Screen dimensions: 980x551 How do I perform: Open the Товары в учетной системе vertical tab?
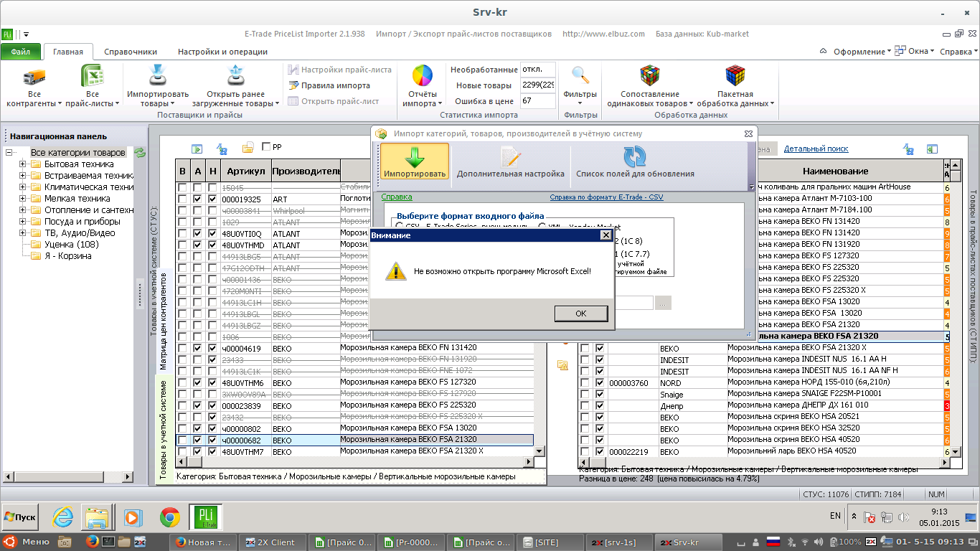point(164,429)
